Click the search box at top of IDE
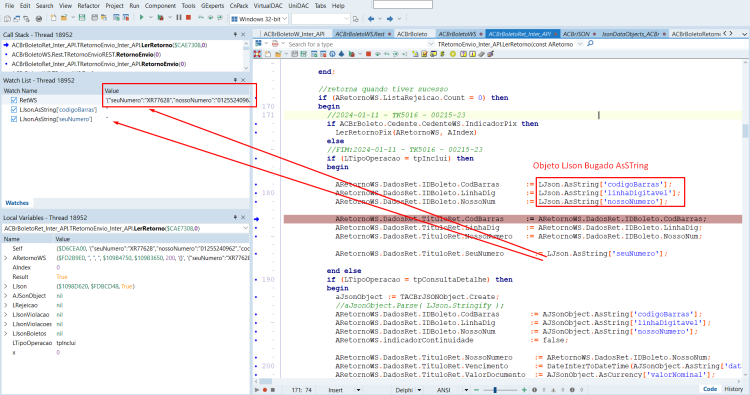 pos(403,4)
